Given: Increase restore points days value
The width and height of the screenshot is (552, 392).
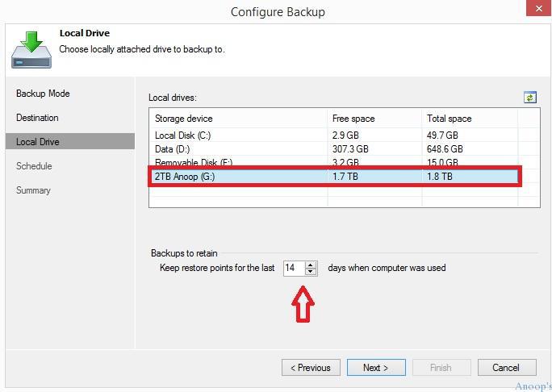Looking at the screenshot, I should tap(310, 265).
